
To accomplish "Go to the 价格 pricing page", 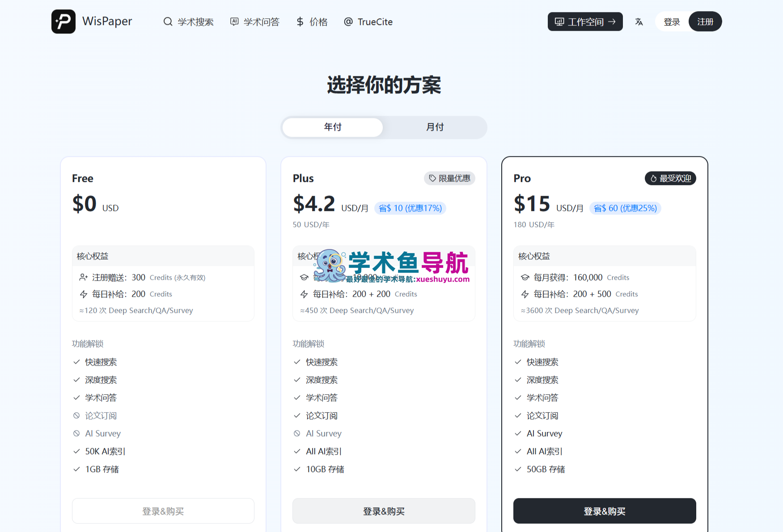I will click(x=312, y=22).
